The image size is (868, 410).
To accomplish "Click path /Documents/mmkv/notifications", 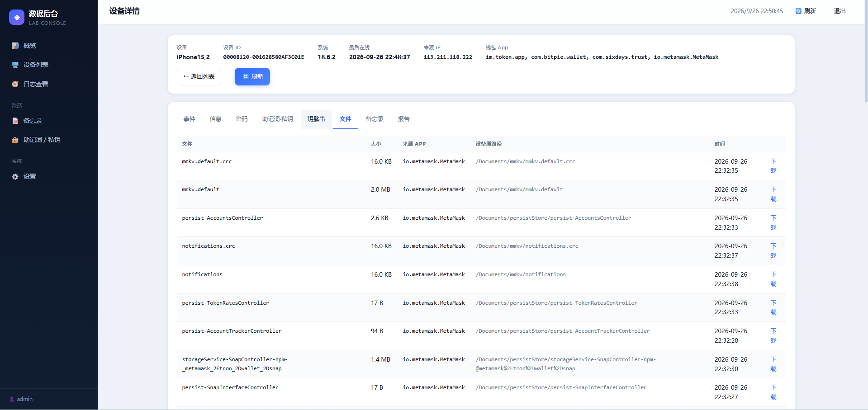I will [521, 274].
